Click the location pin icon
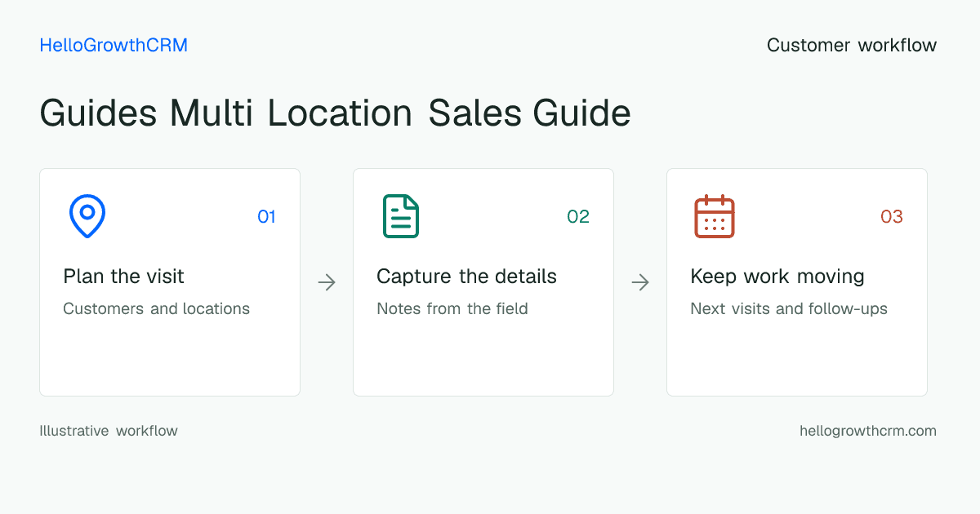 (87, 216)
